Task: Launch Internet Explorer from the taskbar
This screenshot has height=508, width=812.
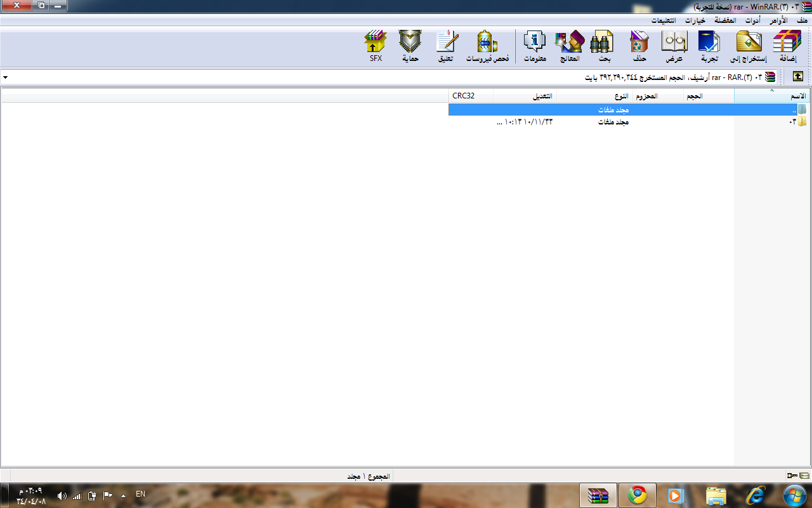Action: (755, 495)
